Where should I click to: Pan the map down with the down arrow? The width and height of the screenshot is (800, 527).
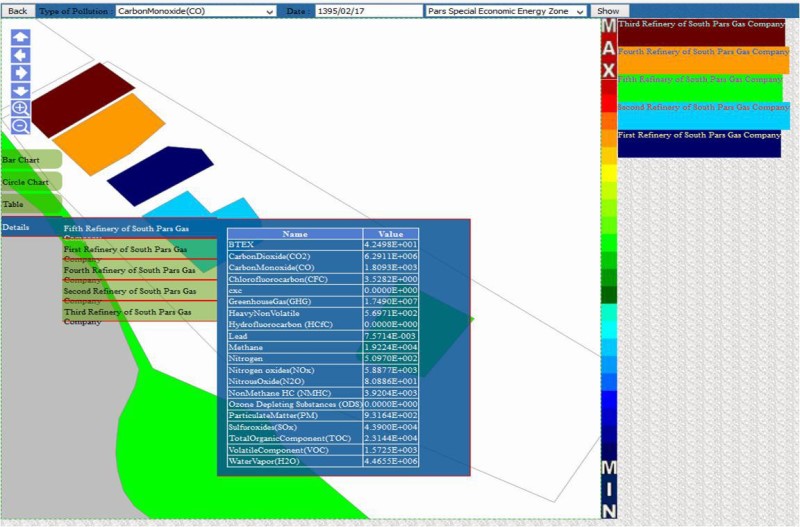tap(20, 91)
